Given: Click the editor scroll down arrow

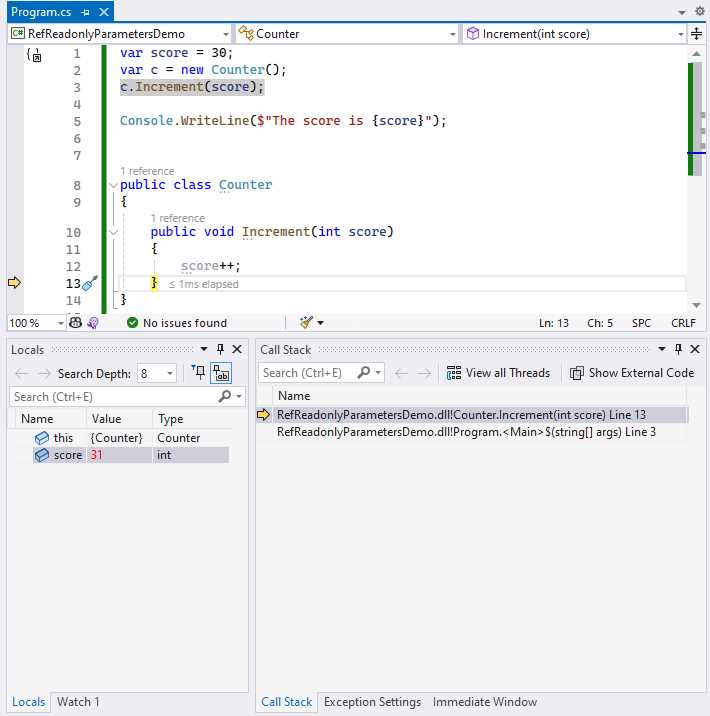Looking at the screenshot, I should coord(696,305).
